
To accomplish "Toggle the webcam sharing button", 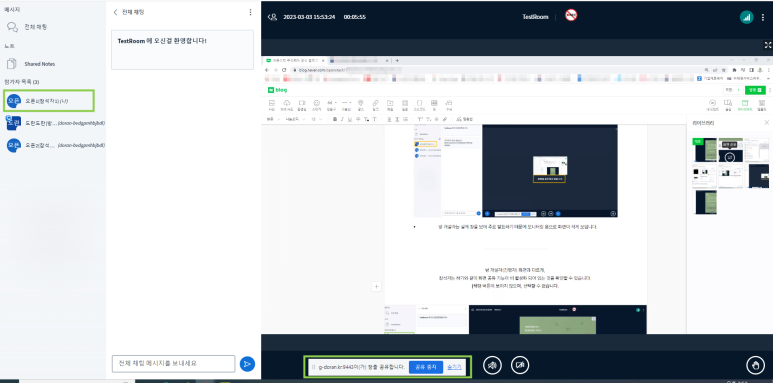I will (x=520, y=365).
